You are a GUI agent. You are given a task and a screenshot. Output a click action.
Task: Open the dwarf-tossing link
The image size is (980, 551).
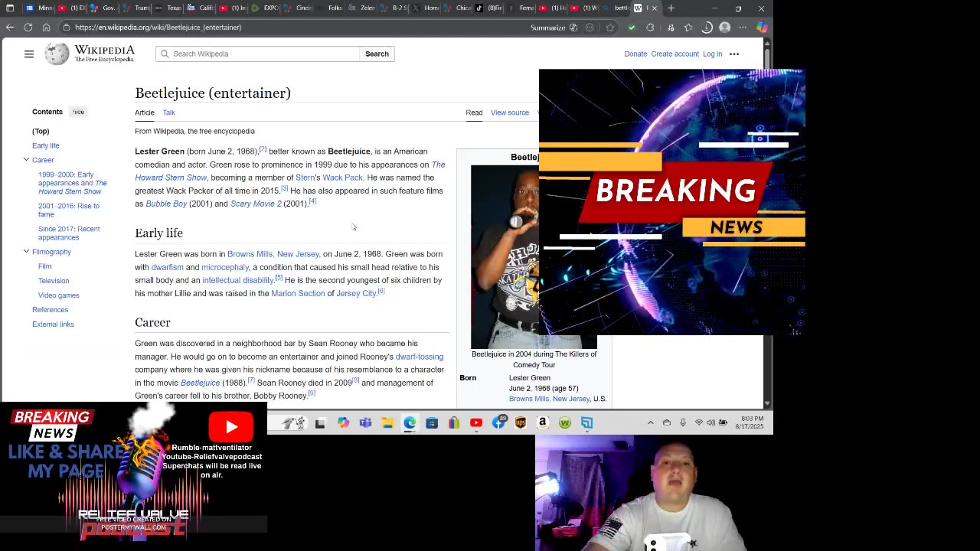pos(419,357)
